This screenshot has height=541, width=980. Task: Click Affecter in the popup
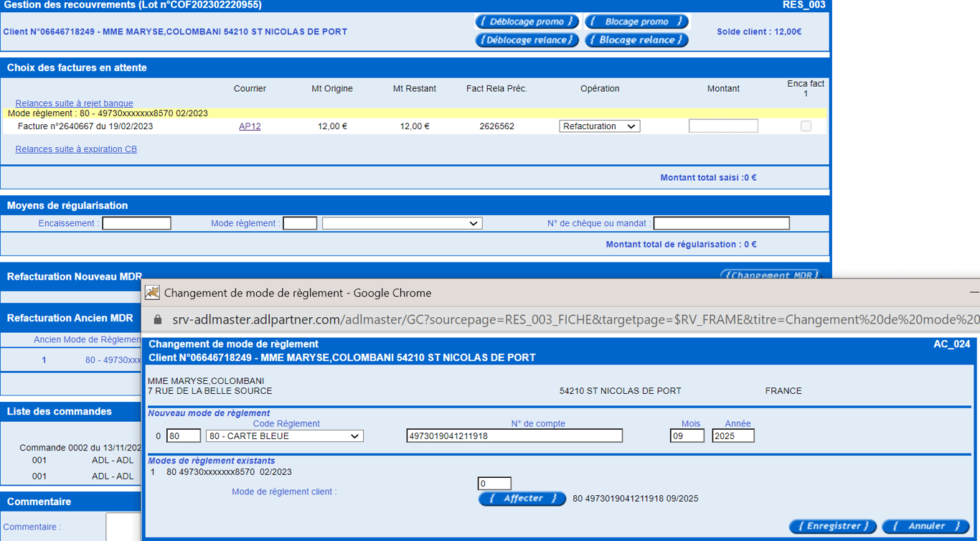coord(522,499)
